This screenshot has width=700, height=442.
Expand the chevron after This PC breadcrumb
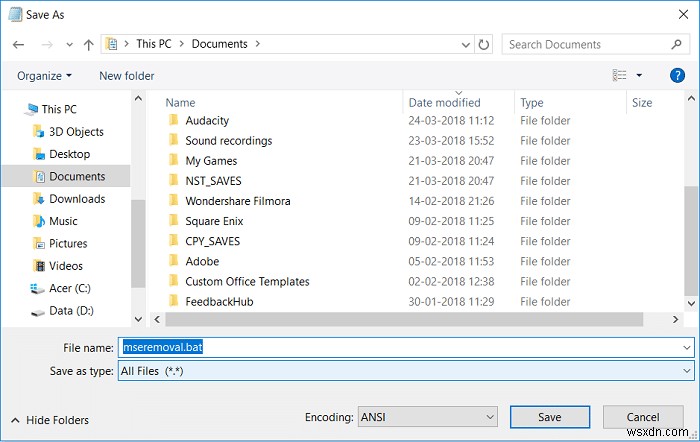[181, 44]
